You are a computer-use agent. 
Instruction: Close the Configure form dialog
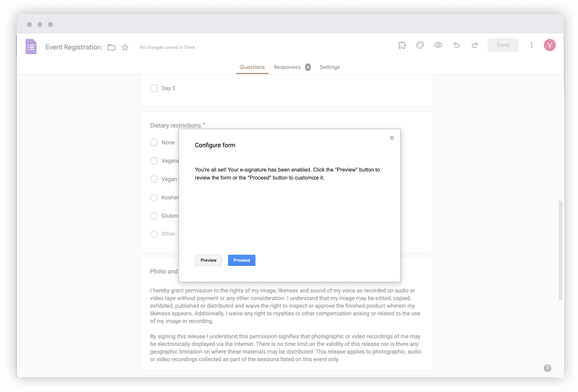coord(391,137)
